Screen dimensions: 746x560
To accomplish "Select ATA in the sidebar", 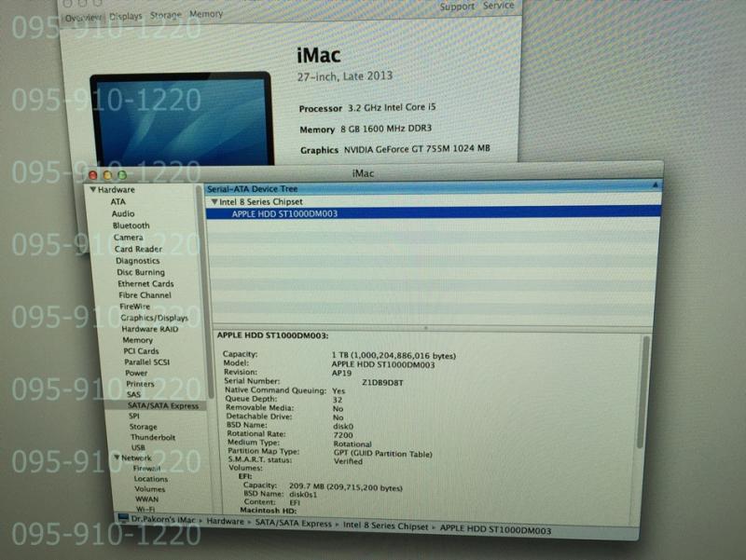I will pos(118,201).
